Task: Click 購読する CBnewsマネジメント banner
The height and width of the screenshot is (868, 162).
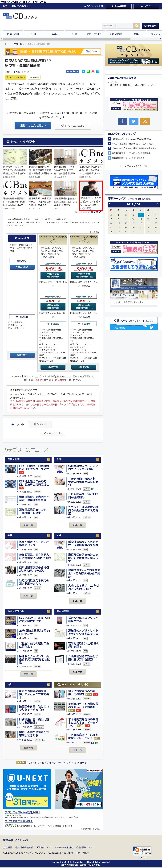Action: [x=134, y=55]
